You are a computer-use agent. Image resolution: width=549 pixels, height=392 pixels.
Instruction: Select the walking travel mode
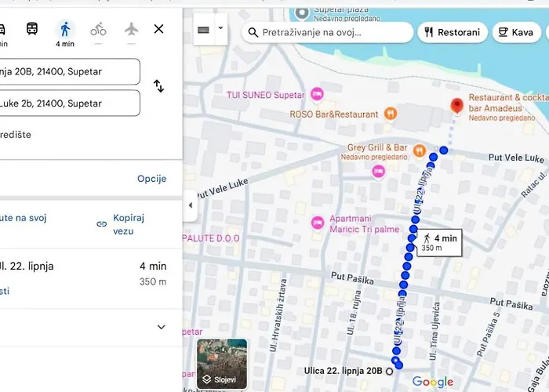pyautogui.click(x=65, y=29)
